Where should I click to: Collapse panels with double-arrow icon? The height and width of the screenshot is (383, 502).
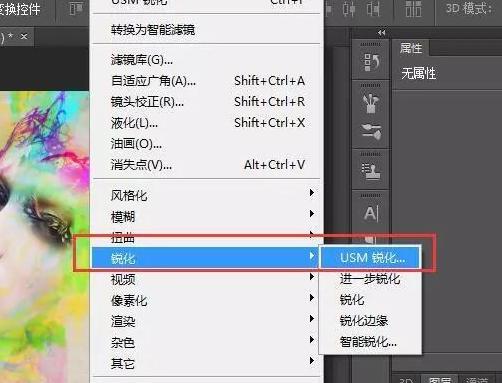382,33
